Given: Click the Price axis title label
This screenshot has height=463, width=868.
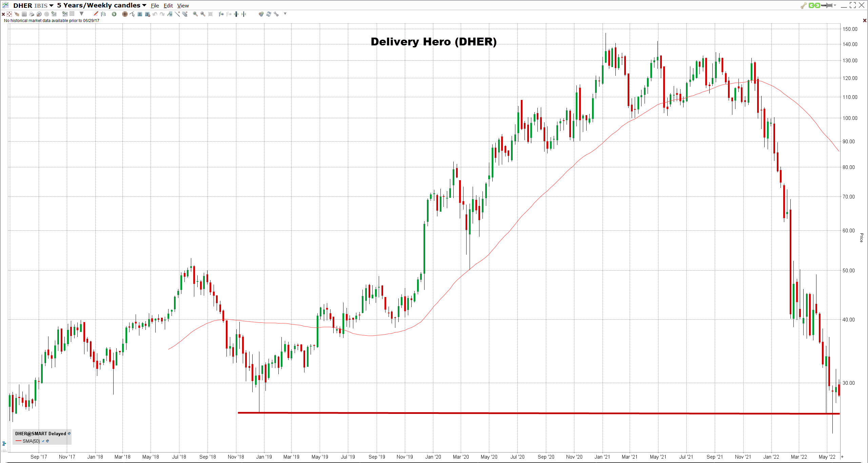Looking at the screenshot, I should [861, 237].
